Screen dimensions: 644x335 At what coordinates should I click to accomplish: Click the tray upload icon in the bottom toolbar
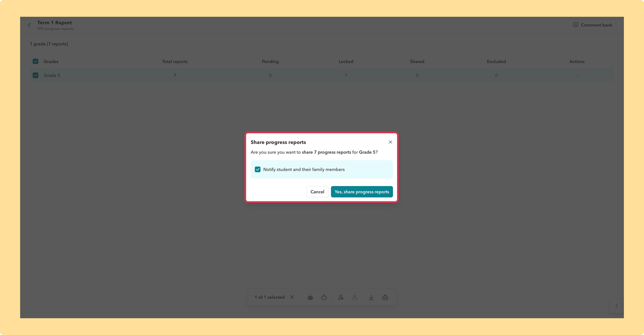(385, 297)
